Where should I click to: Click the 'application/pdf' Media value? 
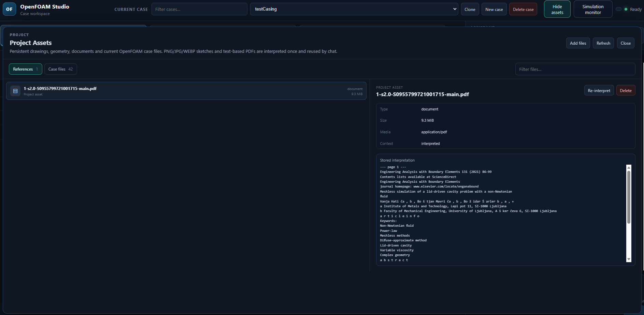[434, 132]
